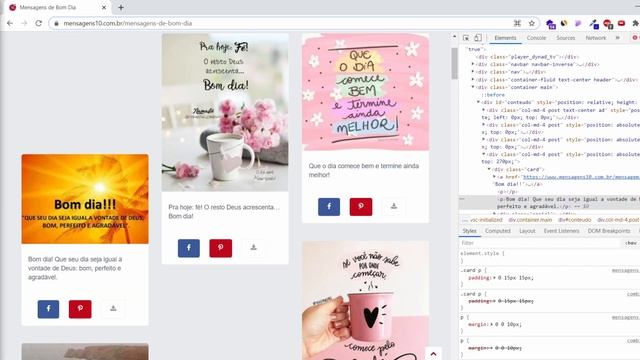The height and width of the screenshot is (360, 640).
Task: Click the back-to-top arrow button
Action: pos(433,353)
